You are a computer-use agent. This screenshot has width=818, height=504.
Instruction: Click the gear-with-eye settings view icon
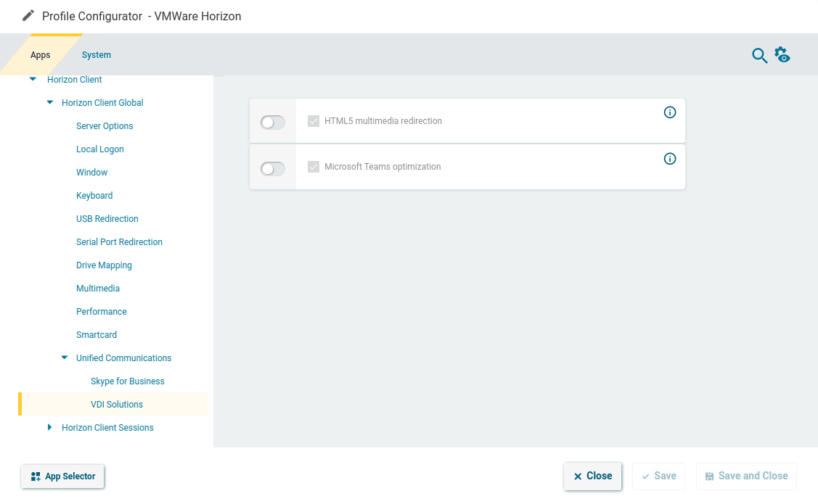pyautogui.click(x=782, y=54)
